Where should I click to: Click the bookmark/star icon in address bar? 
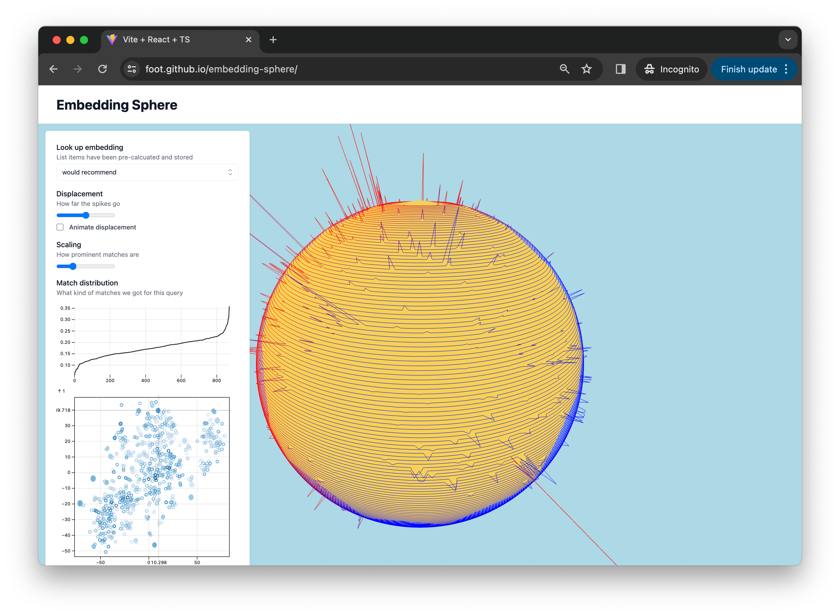pos(586,70)
